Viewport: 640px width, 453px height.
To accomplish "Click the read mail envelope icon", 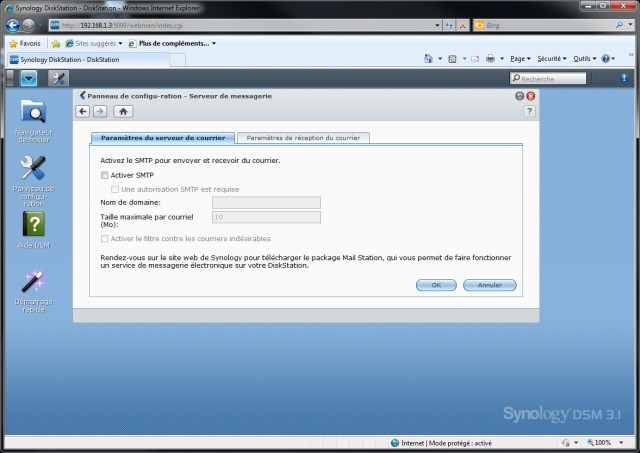I will point(475,59).
